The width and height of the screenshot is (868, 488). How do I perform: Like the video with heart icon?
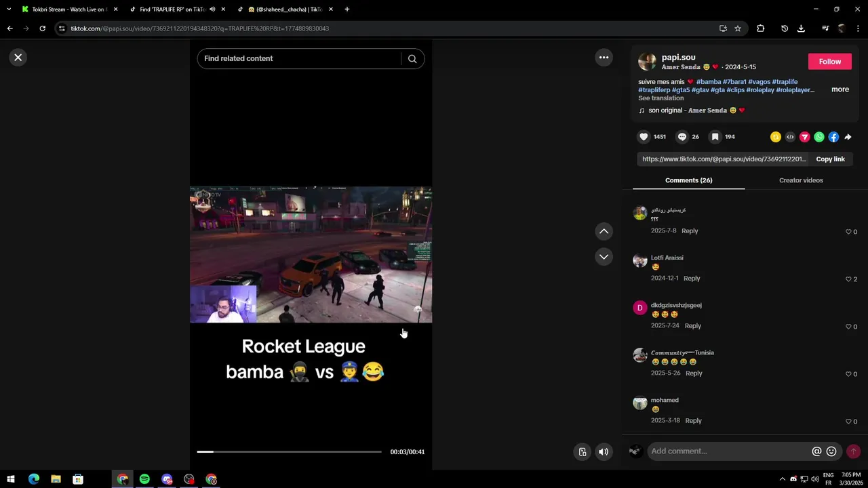[644, 137]
